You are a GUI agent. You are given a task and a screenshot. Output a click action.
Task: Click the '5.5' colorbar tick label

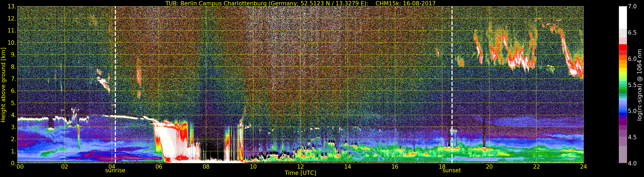tap(632, 85)
